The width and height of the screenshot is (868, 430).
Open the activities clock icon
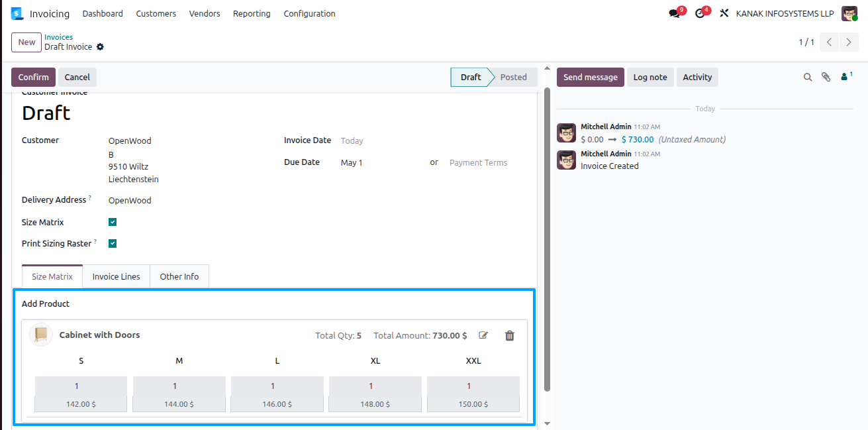click(x=700, y=13)
